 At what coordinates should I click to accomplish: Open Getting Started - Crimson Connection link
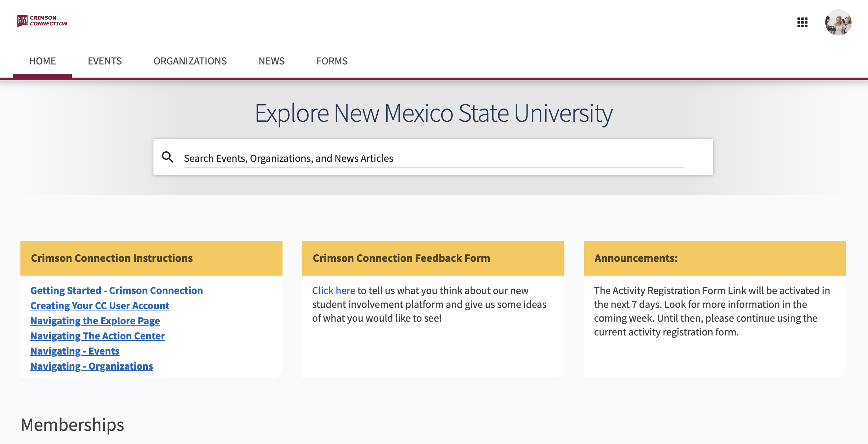pyautogui.click(x=117, y=290)
